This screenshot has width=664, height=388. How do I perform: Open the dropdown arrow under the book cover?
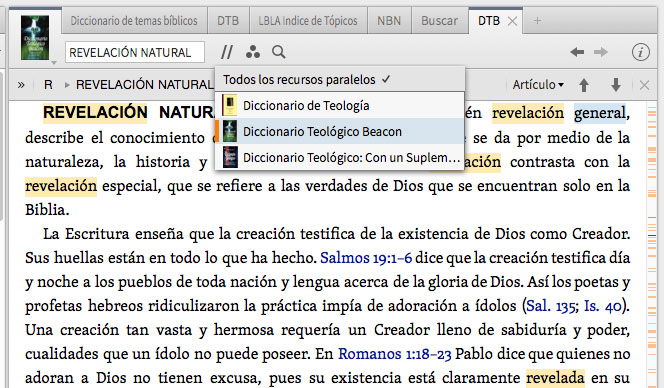pyautogui.click(x=54, y=63)
